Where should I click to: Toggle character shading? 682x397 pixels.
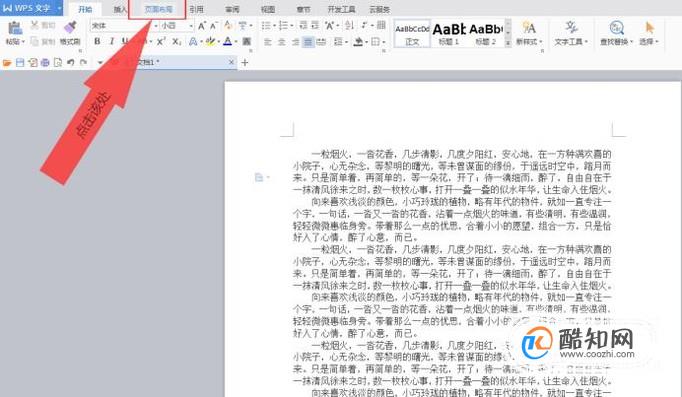click(x=247, y=41)
